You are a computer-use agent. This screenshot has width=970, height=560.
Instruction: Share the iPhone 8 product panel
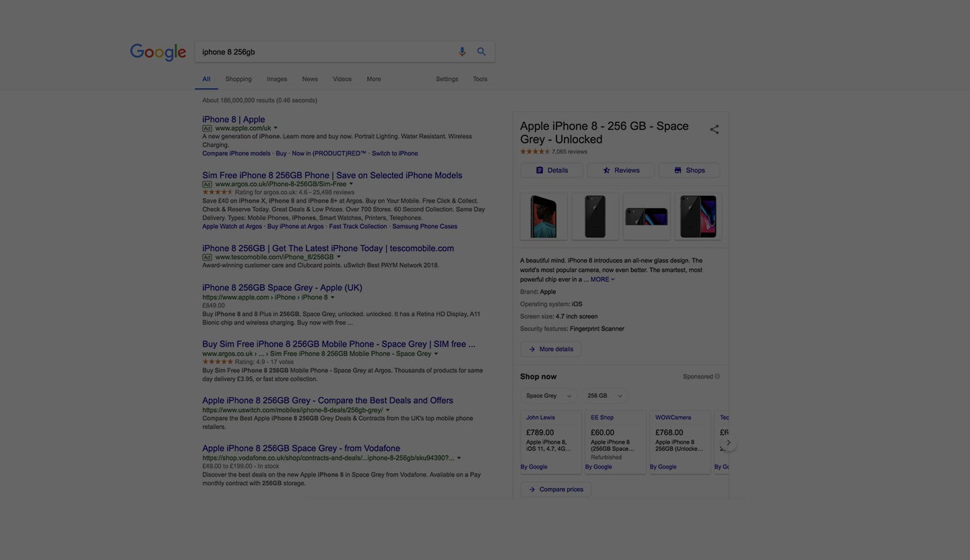pos(714,129)
